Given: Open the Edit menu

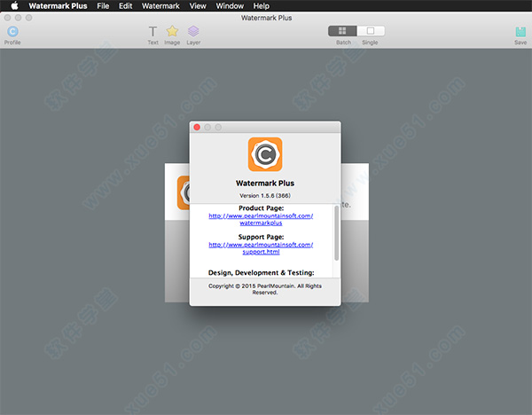Looking at the screenshot, I should click(126, 6).
